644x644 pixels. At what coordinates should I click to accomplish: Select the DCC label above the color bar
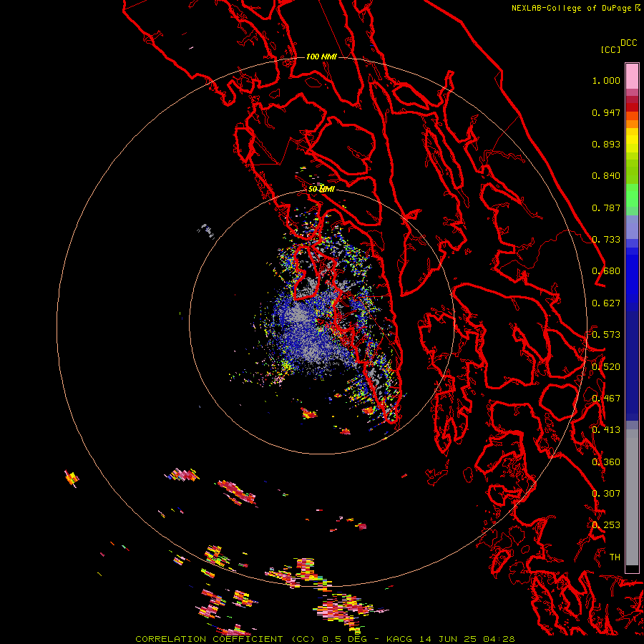coord(629,43)
